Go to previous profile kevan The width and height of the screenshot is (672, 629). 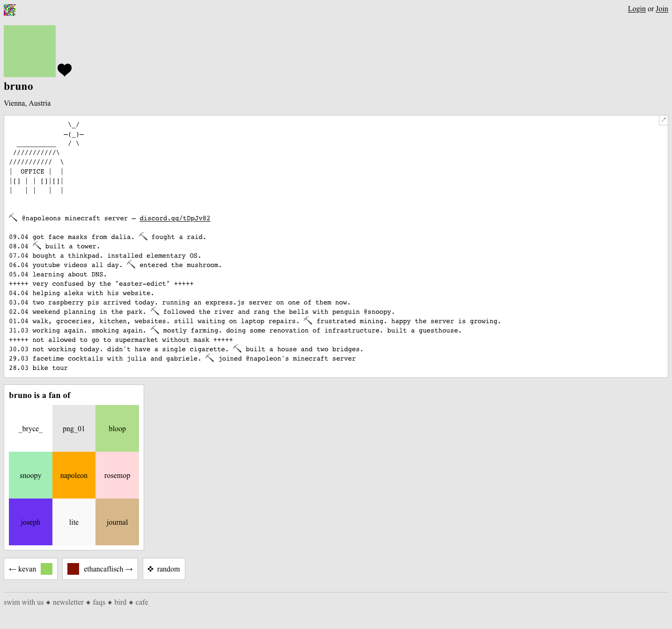tap(30, 569)
